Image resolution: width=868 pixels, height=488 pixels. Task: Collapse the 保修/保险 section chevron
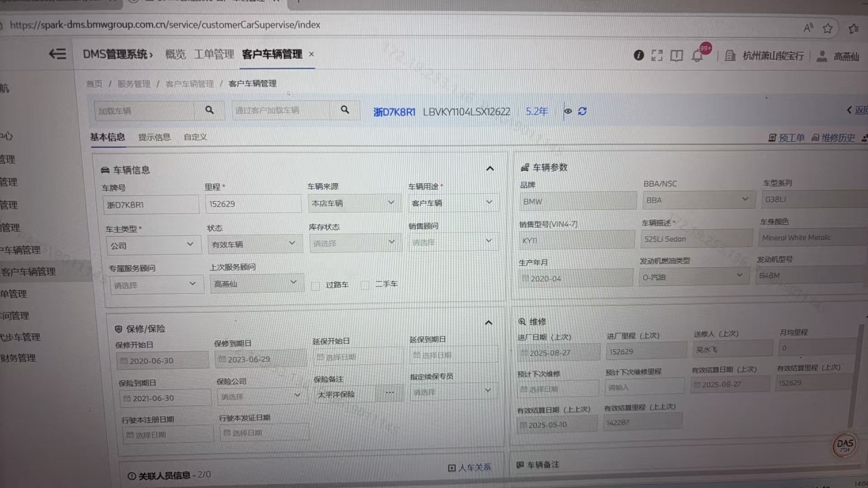pyautogui.click(x=489, y=323)
